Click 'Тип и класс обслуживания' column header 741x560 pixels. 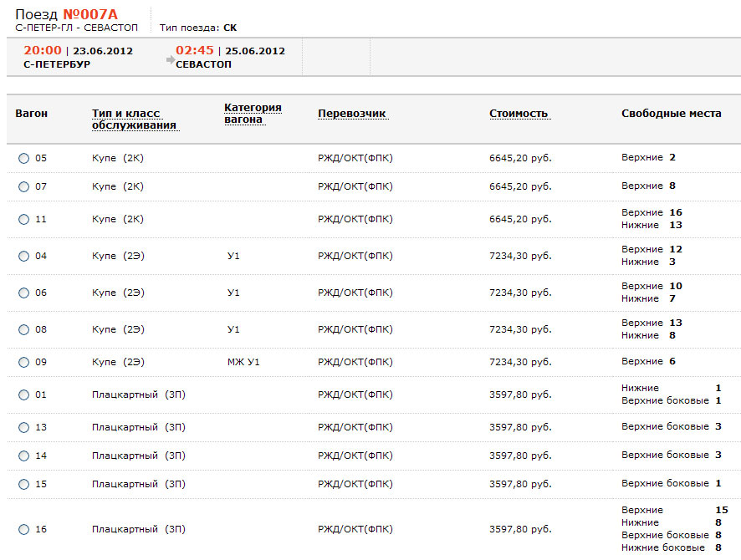tap(134, 120)
